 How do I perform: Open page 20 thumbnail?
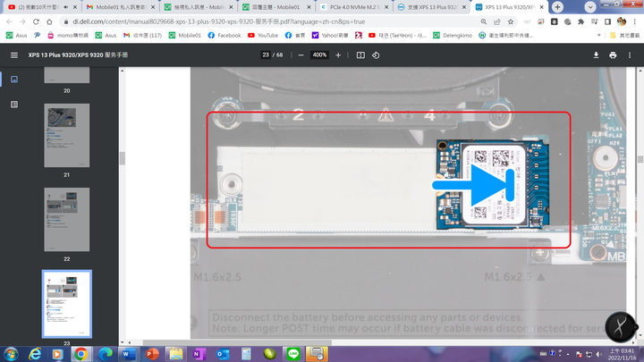[66, 75]
